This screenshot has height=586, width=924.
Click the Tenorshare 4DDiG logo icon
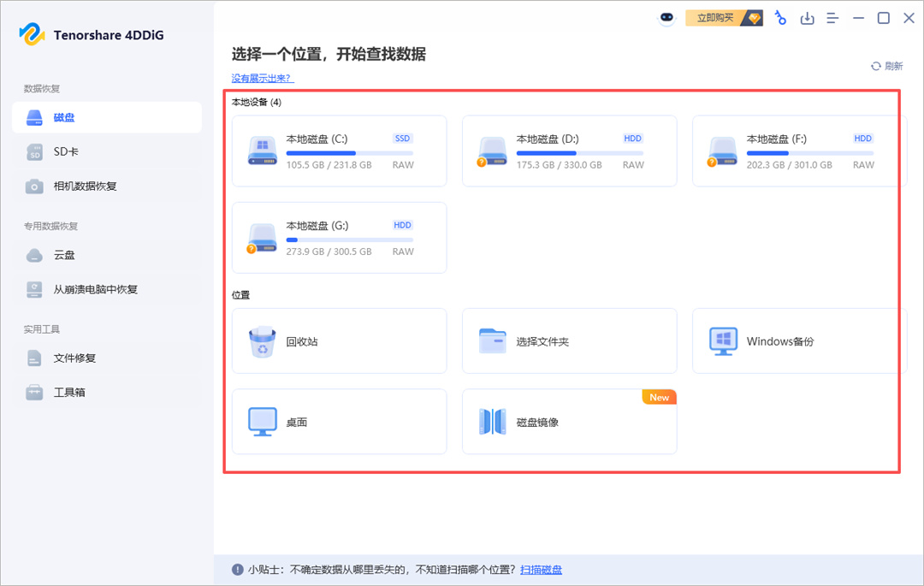coord(32,34)
